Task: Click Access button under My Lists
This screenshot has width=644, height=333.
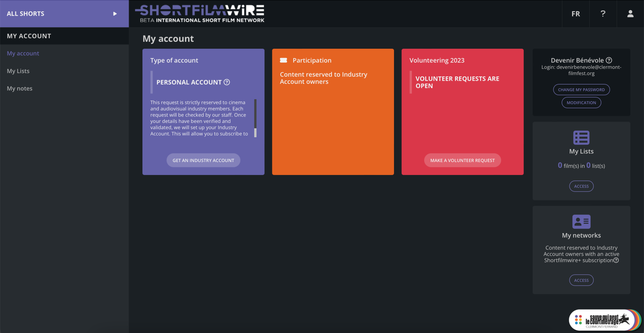Action: (x=581, y=186)
